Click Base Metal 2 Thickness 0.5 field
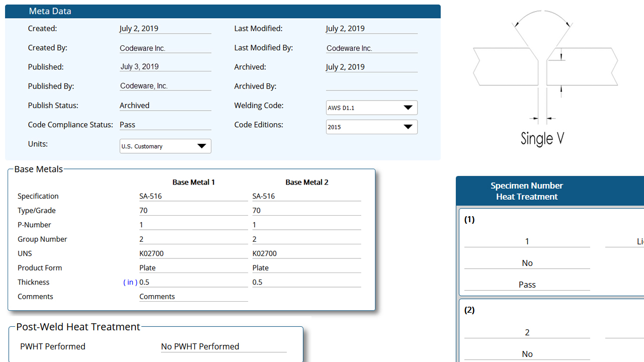Viewport: 644px width, 362px height. [306, 282]
